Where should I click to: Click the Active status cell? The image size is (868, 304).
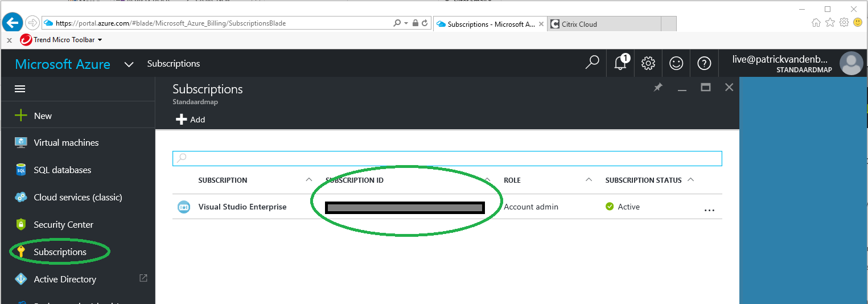(x=623, y=207)
